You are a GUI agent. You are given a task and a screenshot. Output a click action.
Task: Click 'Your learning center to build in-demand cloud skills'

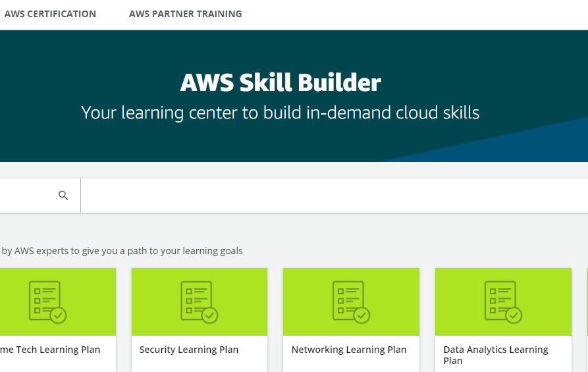click(280, 113)
